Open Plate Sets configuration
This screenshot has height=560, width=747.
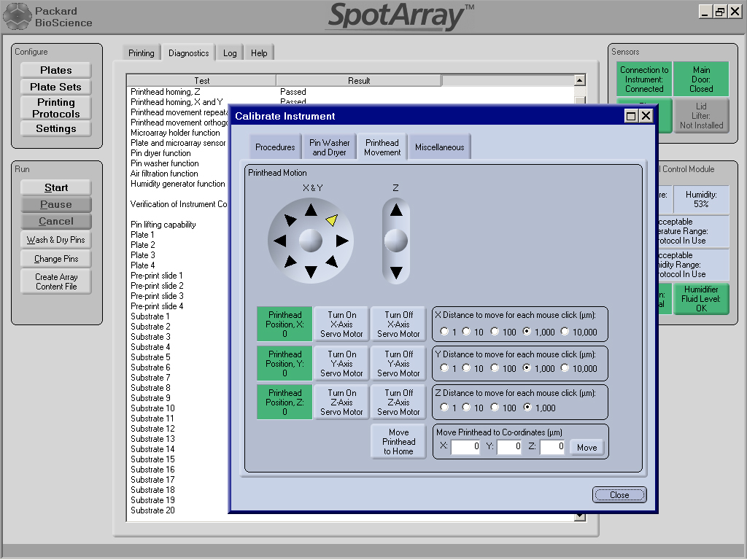(55, 87)
